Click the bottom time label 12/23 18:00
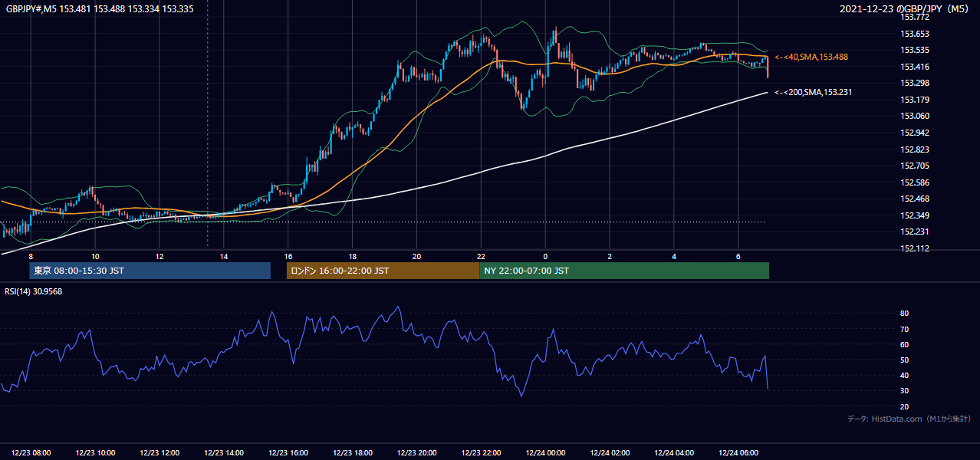This screenshot has height=460, width=980. [x=353, y=453]
